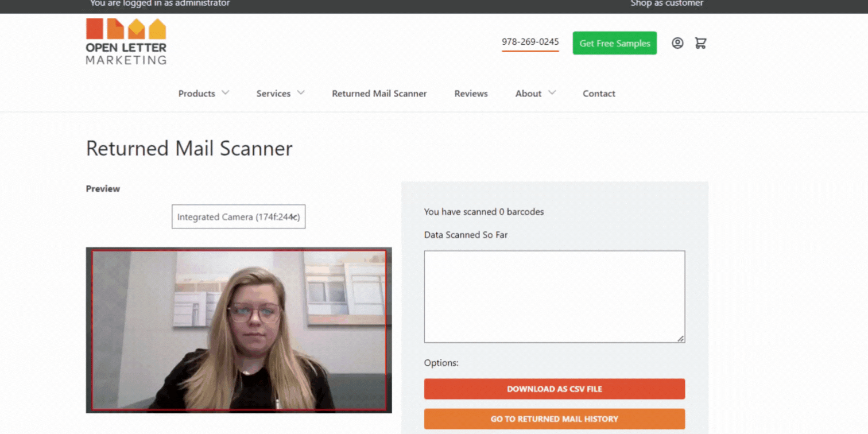Image resolution: width=868 pixels, height=434 pixels.
Task: Navigate to the Contact page
Action: [x=599, y=94]
